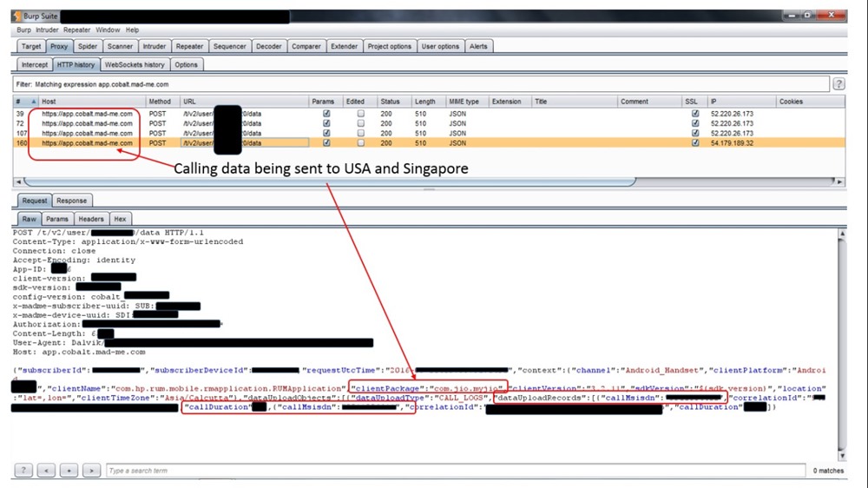The height and width of the screenshot is (488, 868).
Task: Click the request pane's down scroll arrow
Action: 839,456
